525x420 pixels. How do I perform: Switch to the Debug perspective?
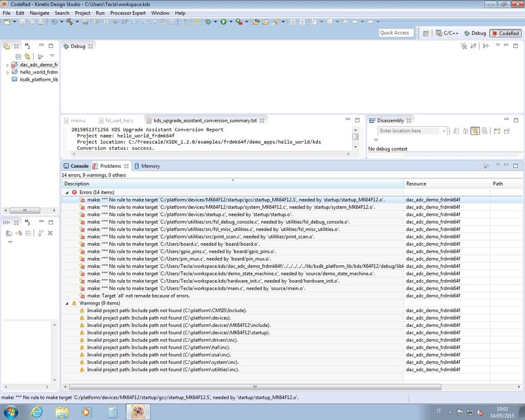pyautogui.click(x=475, y=33)
